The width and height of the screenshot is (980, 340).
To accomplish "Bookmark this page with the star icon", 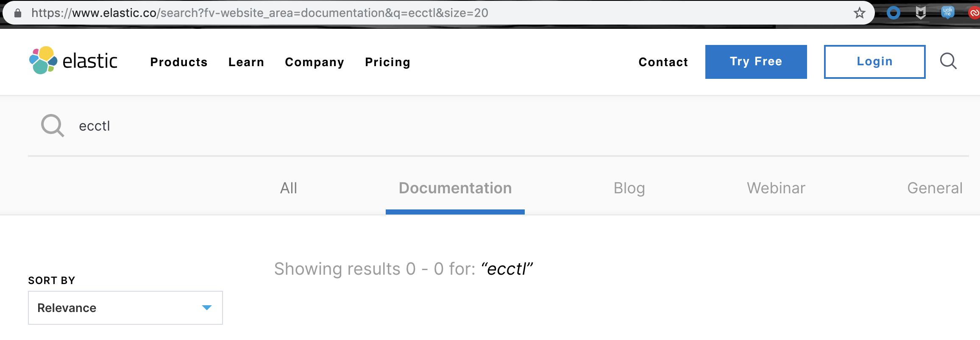I will (x=860, y=12).
